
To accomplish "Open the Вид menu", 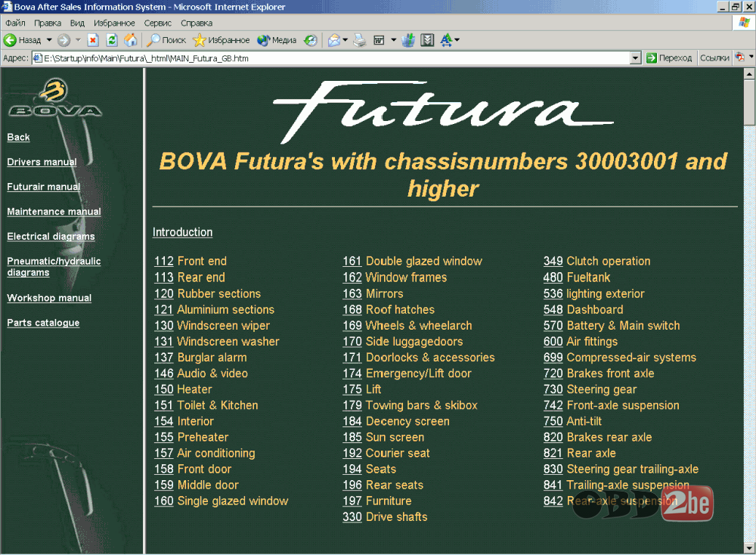I will click(77, 23).
